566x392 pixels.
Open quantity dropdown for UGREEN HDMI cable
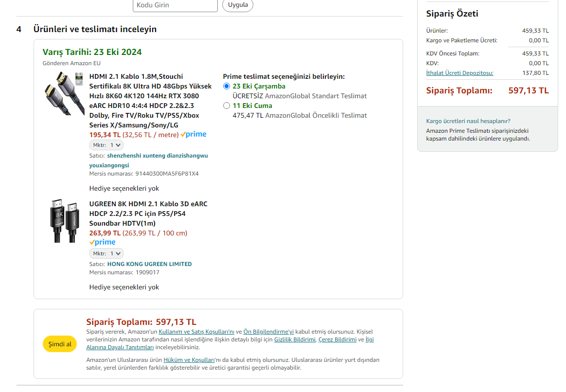[106, 253]
